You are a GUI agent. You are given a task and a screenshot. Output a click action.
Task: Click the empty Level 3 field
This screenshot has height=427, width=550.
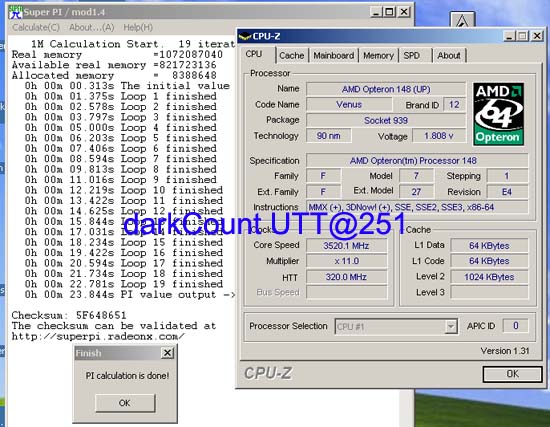[489, 292]
